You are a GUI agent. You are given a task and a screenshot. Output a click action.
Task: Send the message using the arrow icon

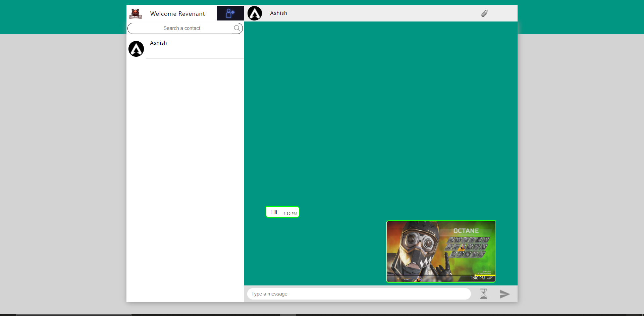pos(505,294)
